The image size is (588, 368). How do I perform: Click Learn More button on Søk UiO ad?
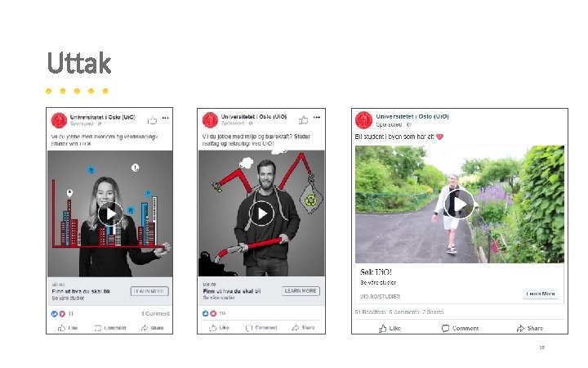pos(541,294)
